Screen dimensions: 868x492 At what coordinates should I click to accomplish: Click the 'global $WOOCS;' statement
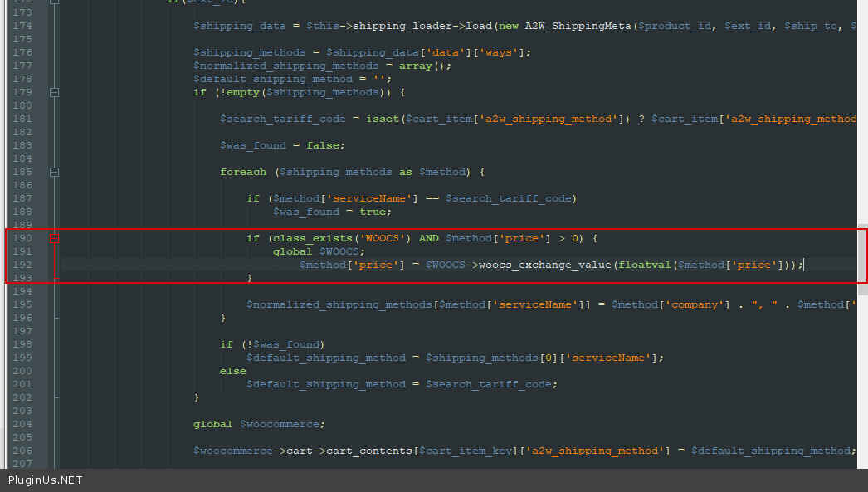click(x=319, y=251)
